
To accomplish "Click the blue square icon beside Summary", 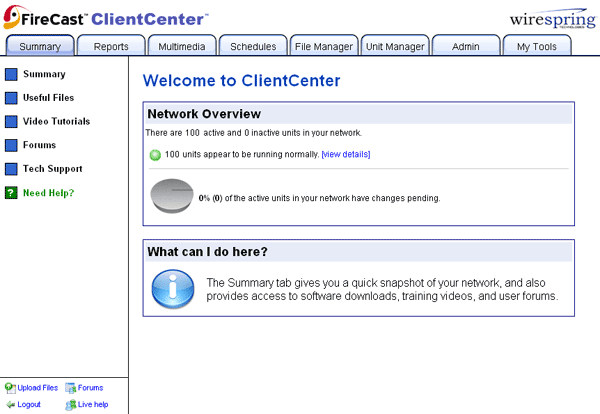I will tap(11, 74).
